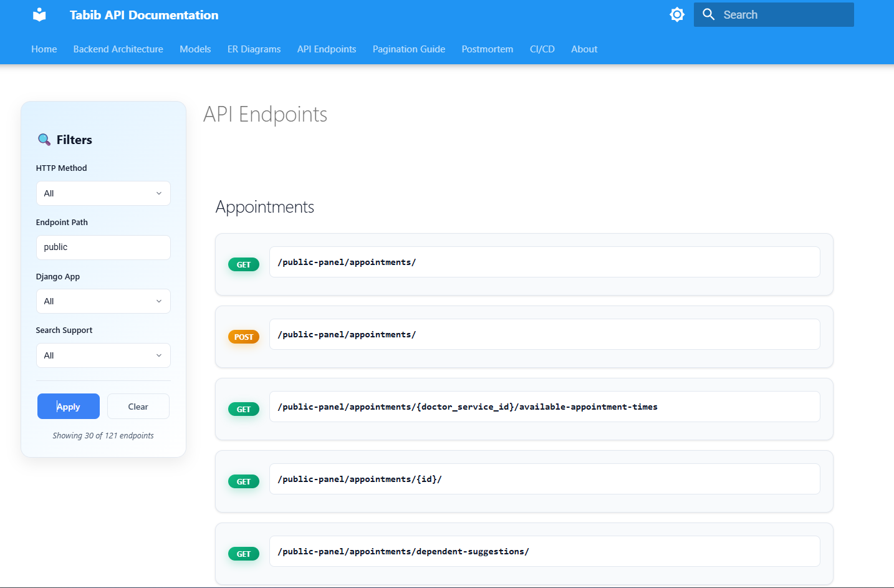
Task: Open the Pagination Guide tab
Action: point(409,49)
